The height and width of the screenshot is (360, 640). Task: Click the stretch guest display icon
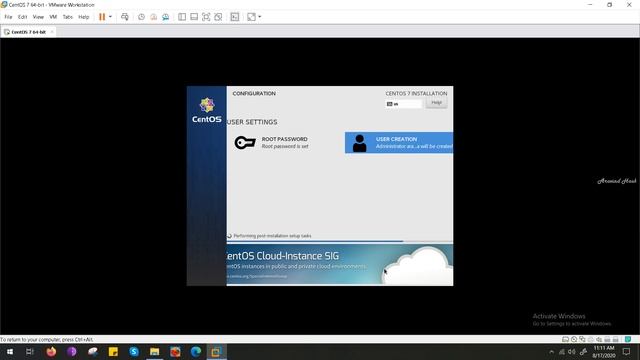(x=251, y=17)
